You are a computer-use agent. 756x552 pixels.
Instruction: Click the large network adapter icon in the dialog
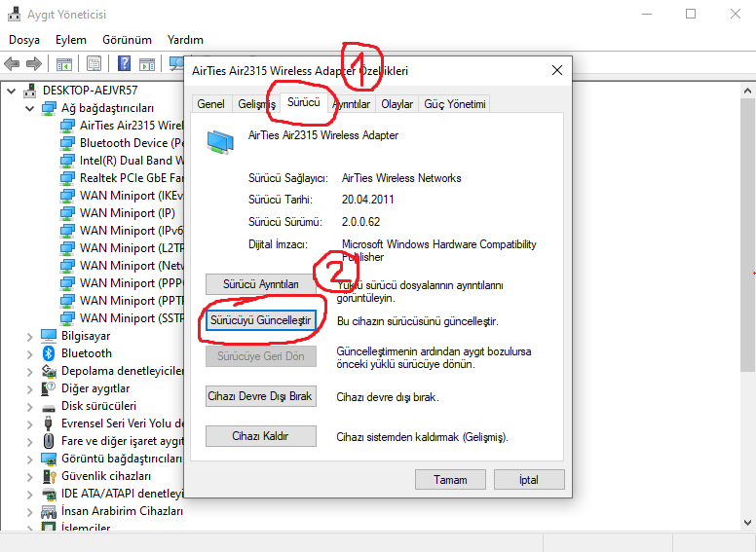pos(220,142)
